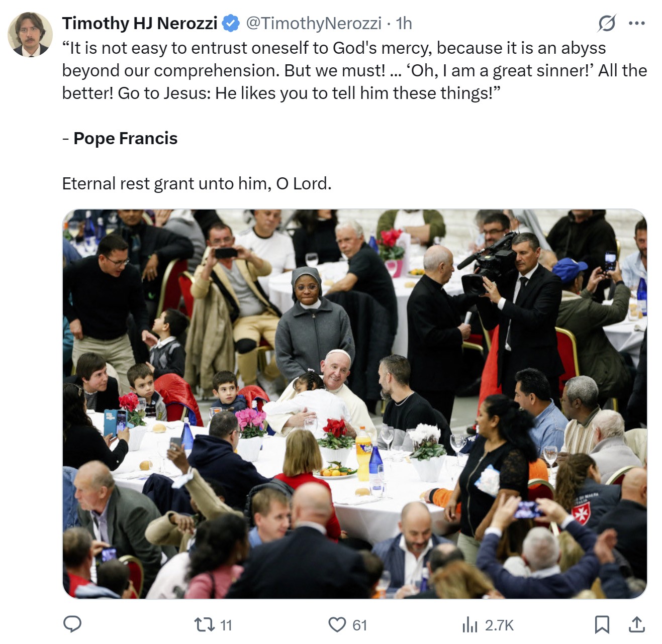Screen dimensions: 662x644
Task: Click the repost arrows icon
Action: point(204,625)
